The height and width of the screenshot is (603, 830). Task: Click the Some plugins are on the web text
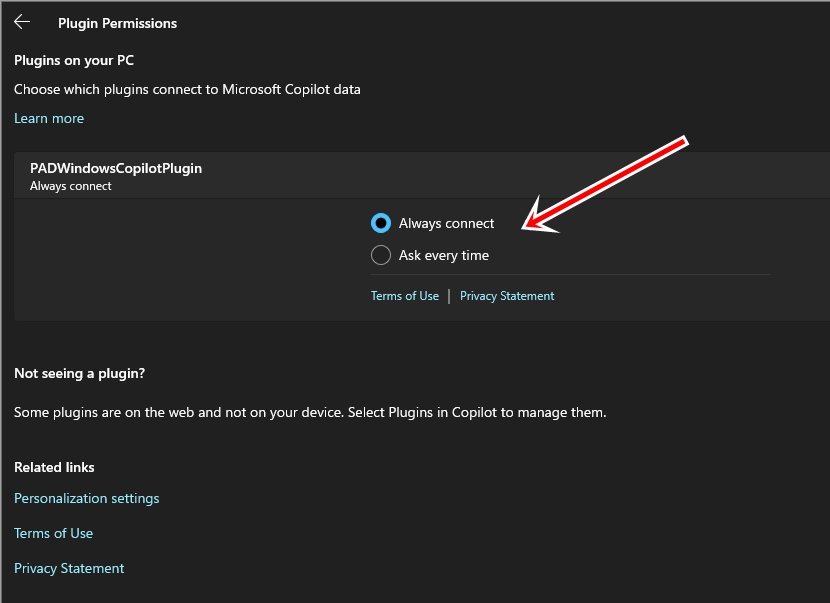310,412
